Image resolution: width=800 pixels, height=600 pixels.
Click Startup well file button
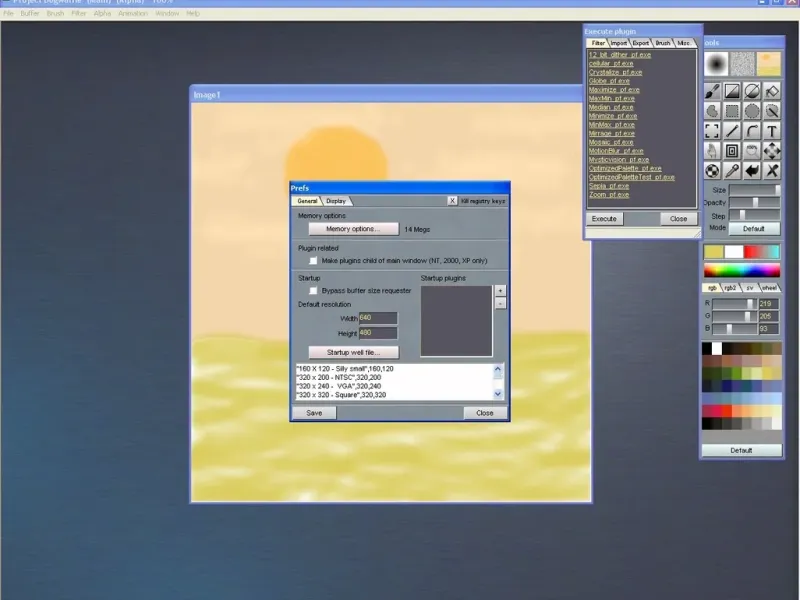pyautogui.click(x=354, y=353)
